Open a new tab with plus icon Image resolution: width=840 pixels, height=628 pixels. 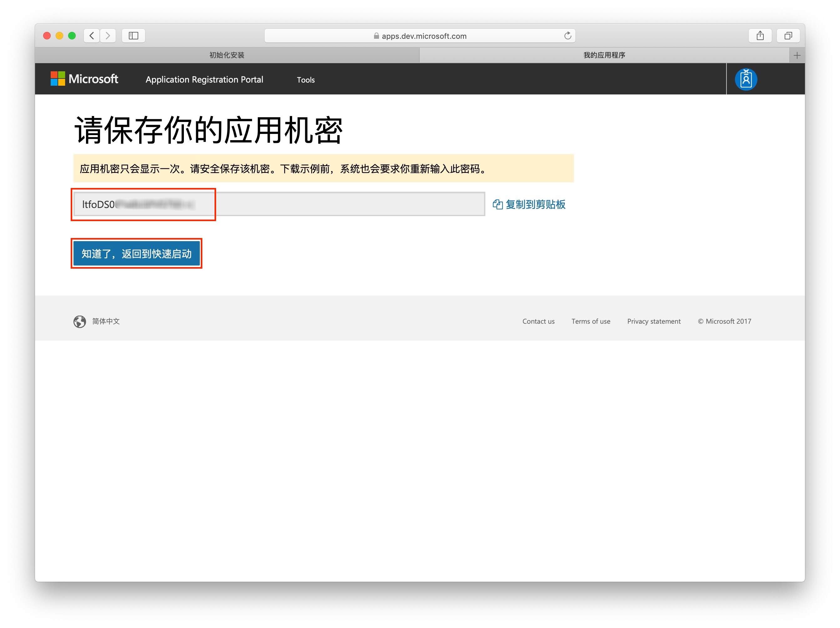click(x=797, y=55)
